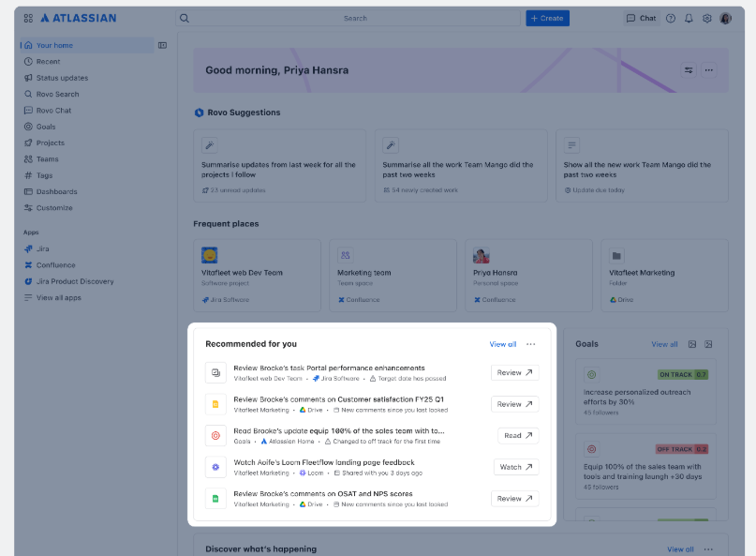The image size is (756, 556).
Task: Collapse the sidebar using the panel toggle
Action: click(162, 45)
